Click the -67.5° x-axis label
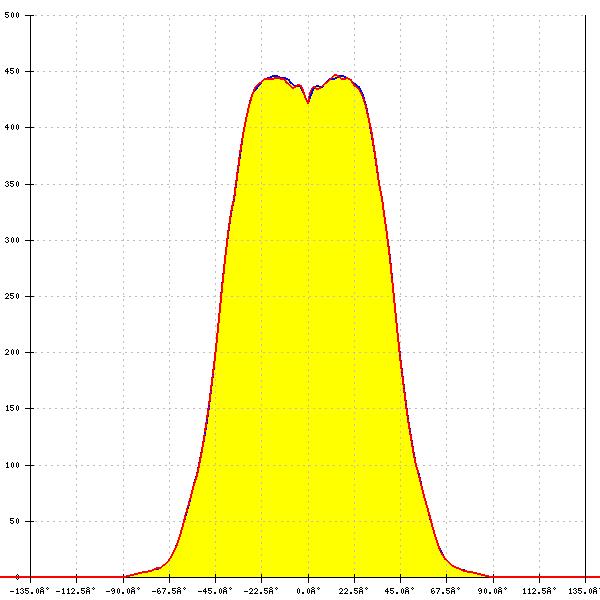This screenshot has height=600, width=600. pos(169,591)
